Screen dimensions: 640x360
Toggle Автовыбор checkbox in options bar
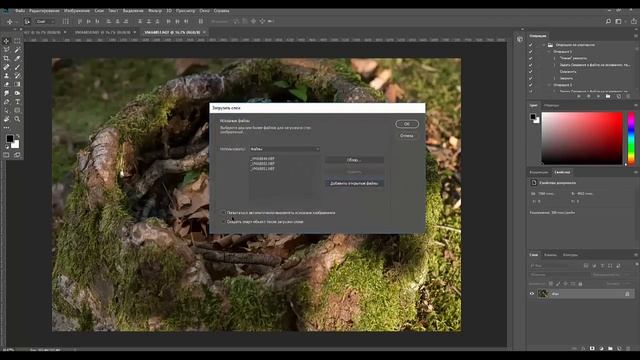coord(27,21)
